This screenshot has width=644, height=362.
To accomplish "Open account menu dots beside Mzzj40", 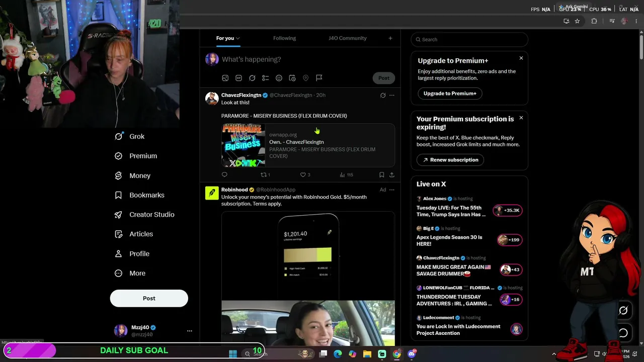I will click(x=190, y=331).
